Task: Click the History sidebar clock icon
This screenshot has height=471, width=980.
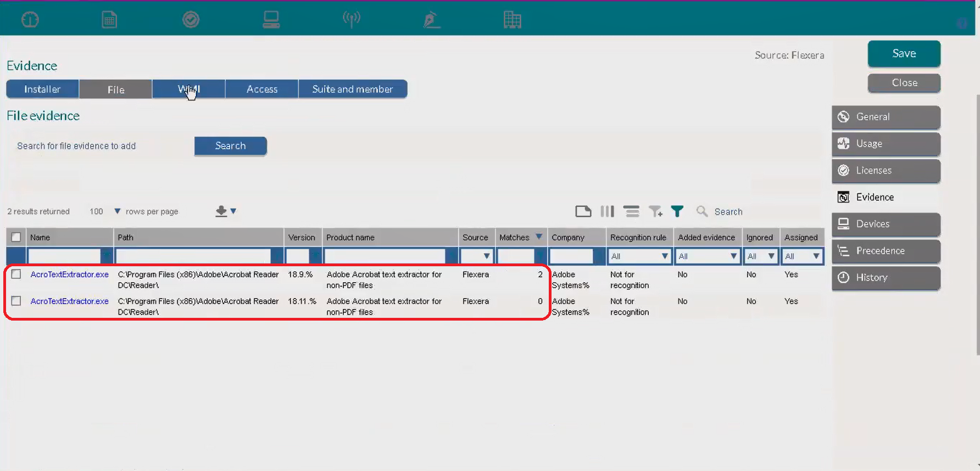Action: (844, 278)
